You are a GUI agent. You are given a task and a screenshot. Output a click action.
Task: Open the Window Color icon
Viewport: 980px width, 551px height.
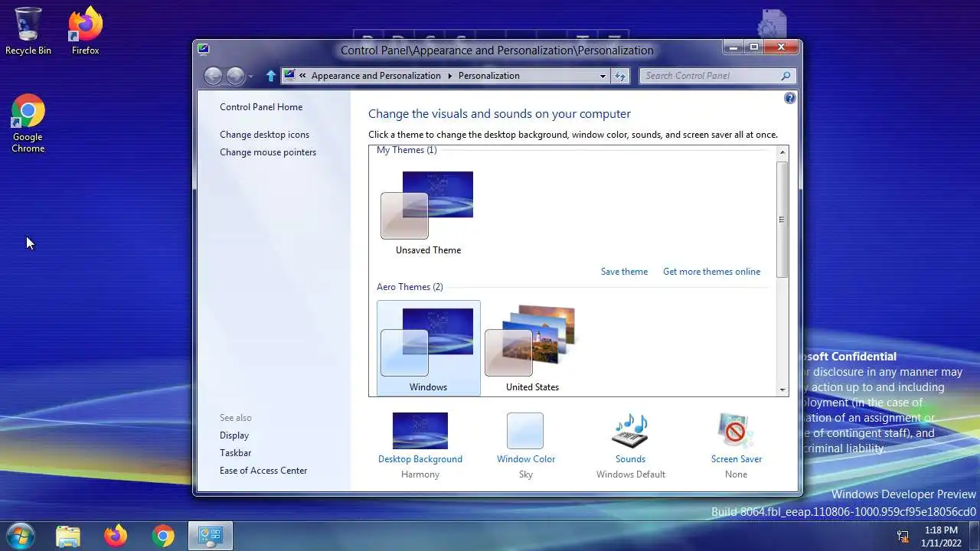point(525,431)
